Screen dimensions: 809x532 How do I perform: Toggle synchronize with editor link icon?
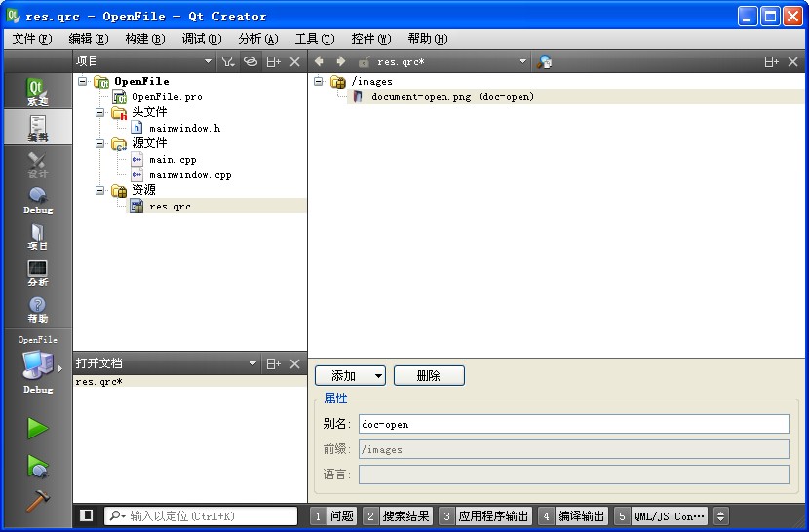[x=250, y=62]
